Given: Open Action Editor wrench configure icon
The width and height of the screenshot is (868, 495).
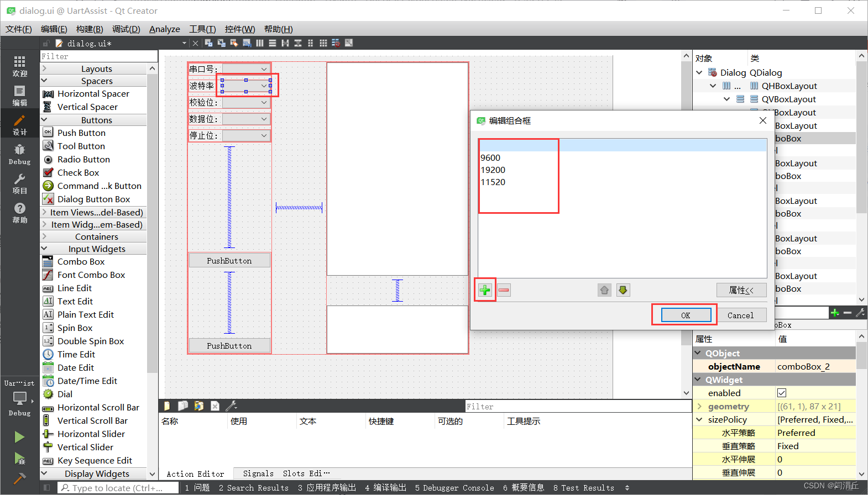Looking at the screenshot, I should tap(231, 406).
